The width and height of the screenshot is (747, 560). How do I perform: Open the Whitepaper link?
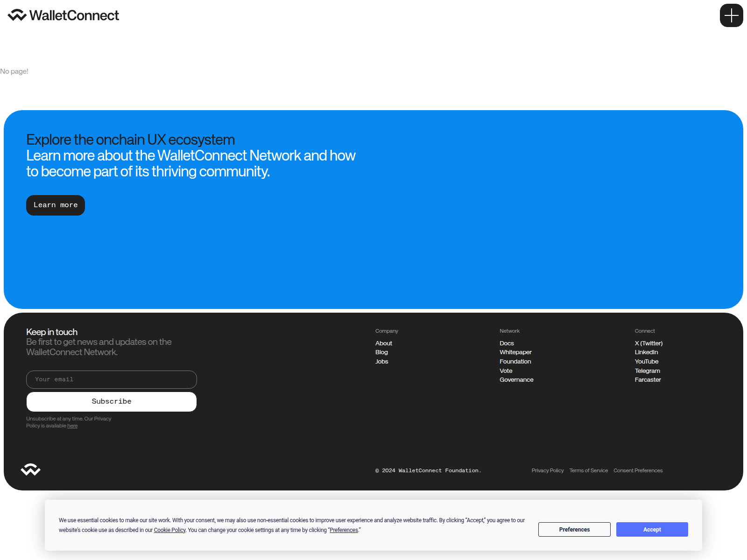tap(515, 352)
